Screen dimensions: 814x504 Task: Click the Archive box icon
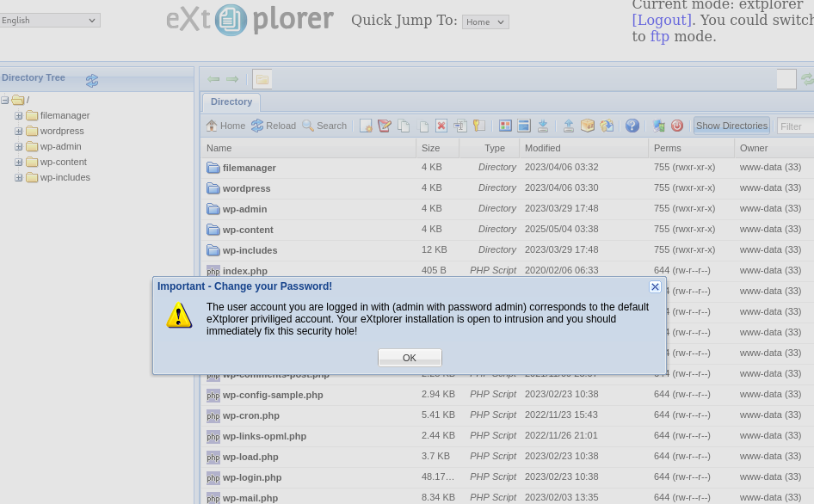(x=587, y=126)
